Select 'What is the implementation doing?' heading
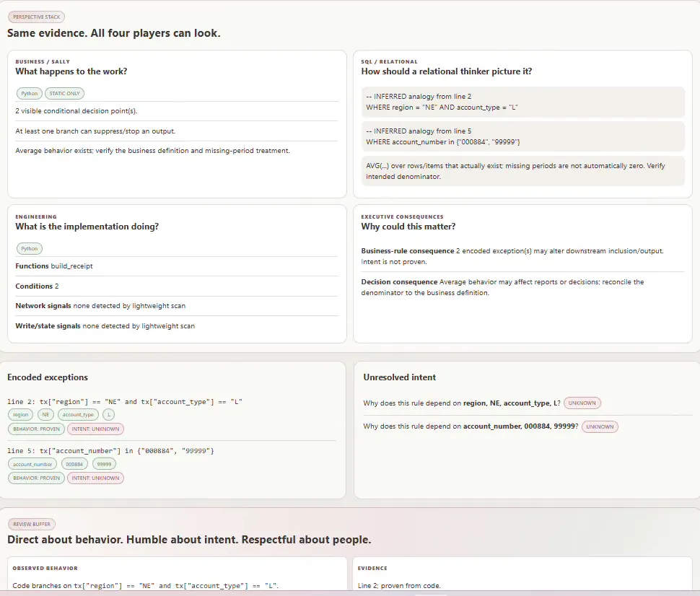The height and width of the screenshot is (596, 700). [87, 227]
